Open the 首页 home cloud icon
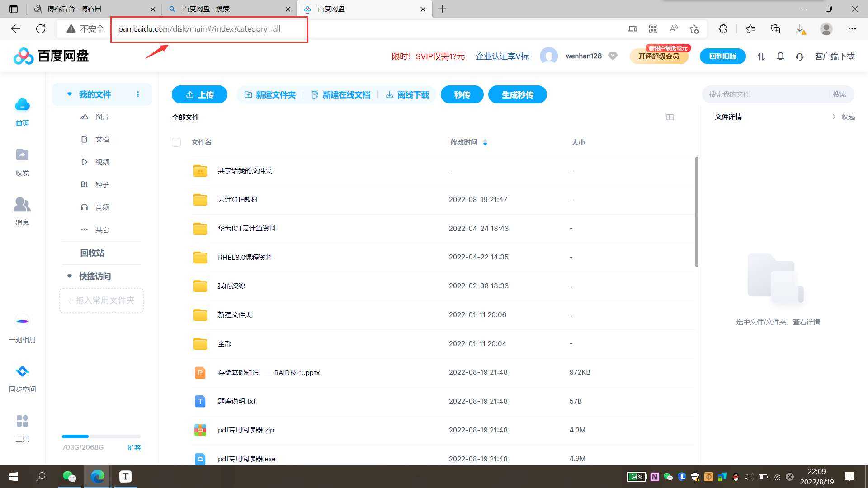 (22, 105)
